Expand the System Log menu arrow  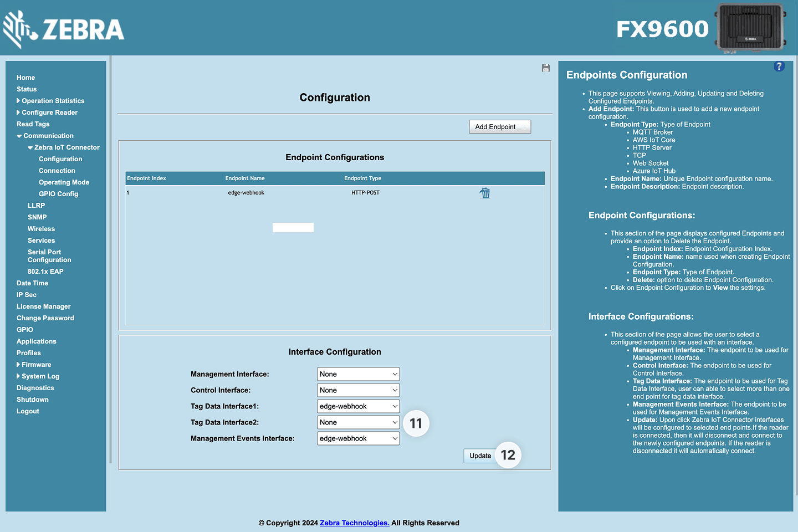18,376
